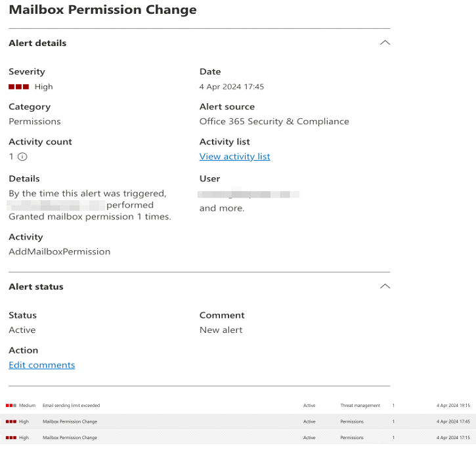Click the Alert details section header

point(37,43)
